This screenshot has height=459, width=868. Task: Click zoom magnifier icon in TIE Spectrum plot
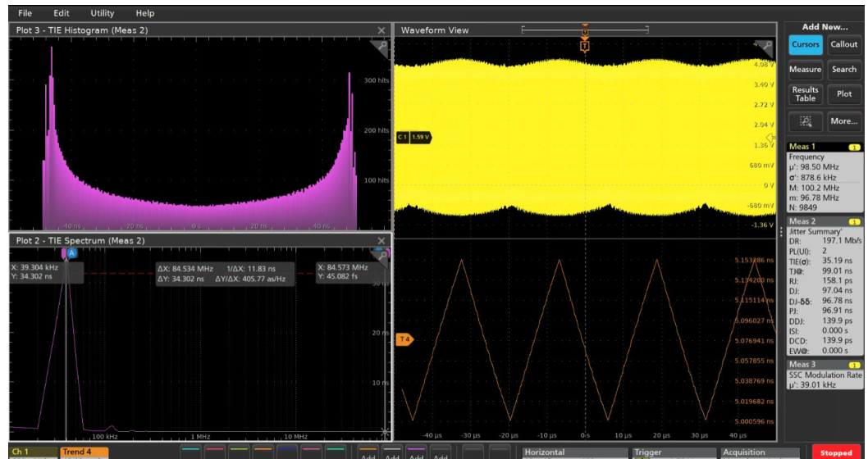tap(381, 255)
